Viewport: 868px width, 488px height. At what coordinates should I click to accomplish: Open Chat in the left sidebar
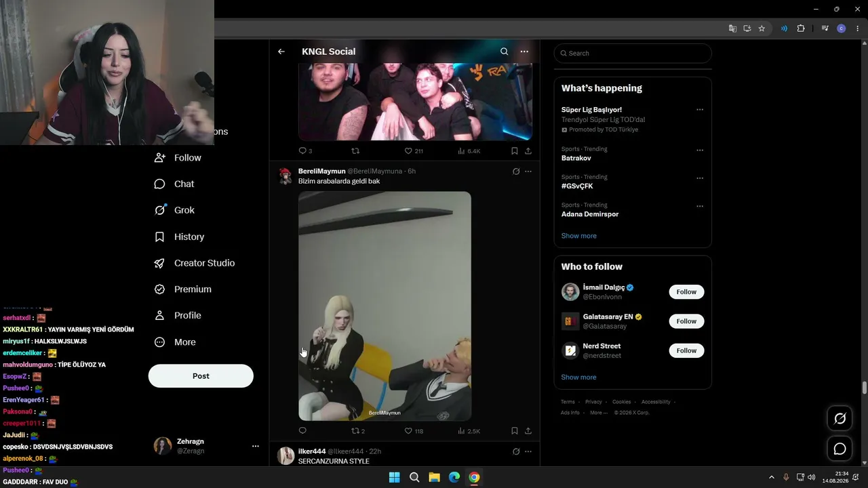coord(174,184)
